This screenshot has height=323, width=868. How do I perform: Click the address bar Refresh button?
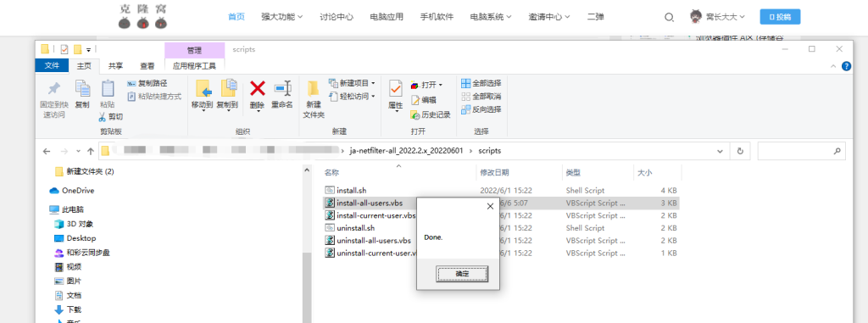click(740, 151)
